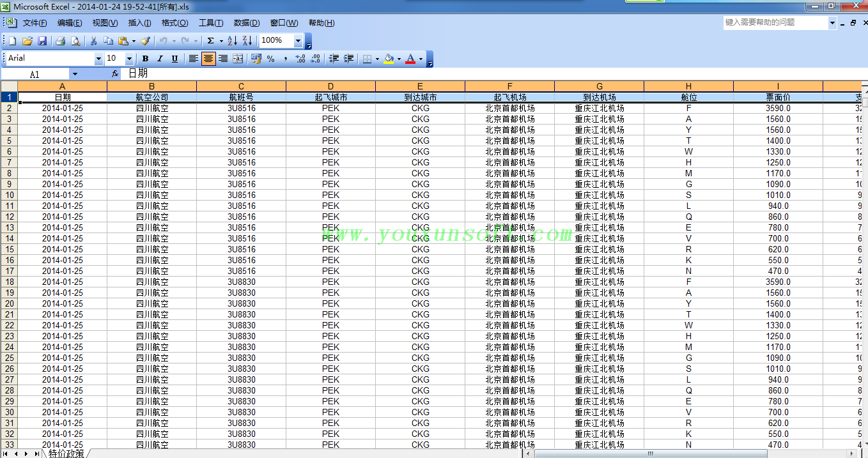Sort descending Z to A

coord(248,41)
